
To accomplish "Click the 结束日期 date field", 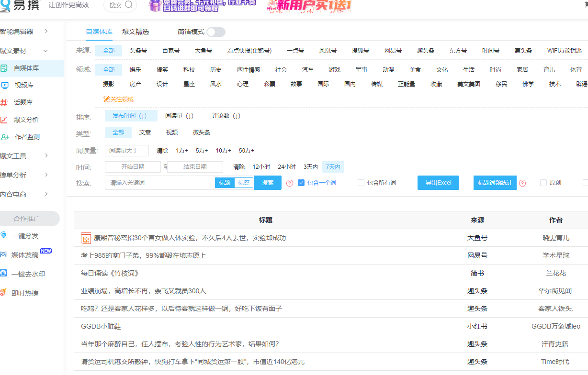I will (x=195, y=167).
